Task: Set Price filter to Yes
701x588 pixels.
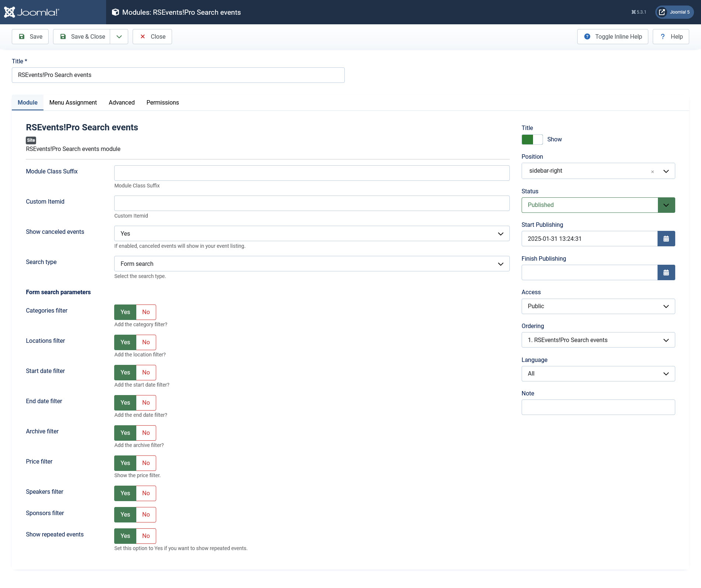Action: click(125, 463)
